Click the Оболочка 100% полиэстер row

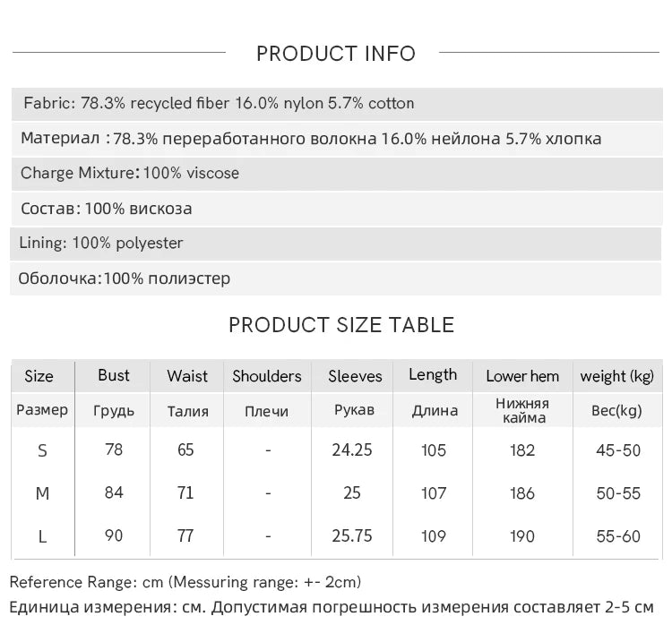click(125, 278)
